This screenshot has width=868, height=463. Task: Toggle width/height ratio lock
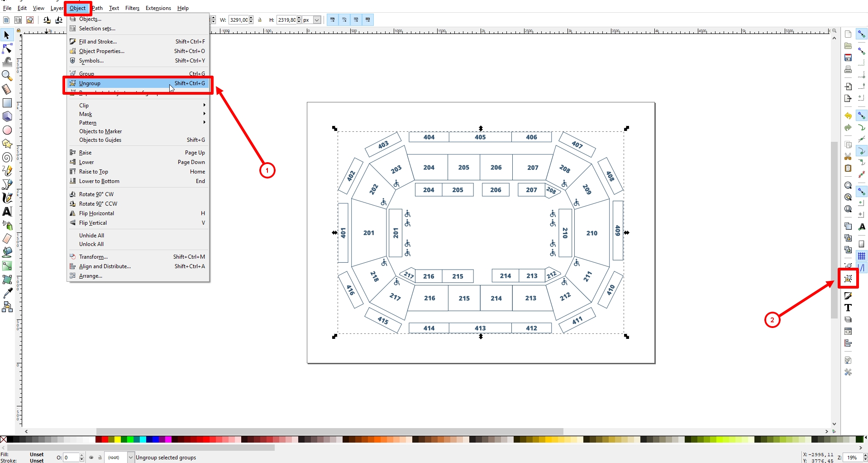(x=260, y=20)
